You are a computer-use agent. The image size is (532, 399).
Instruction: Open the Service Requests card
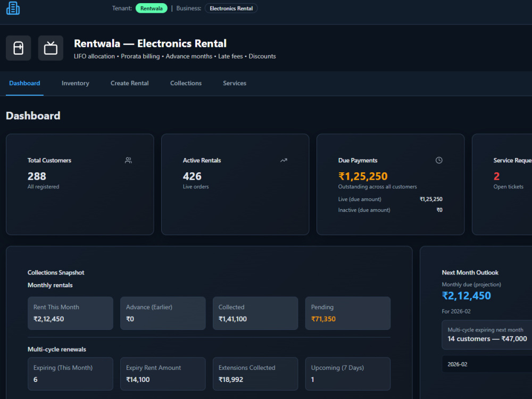[502, 184]
